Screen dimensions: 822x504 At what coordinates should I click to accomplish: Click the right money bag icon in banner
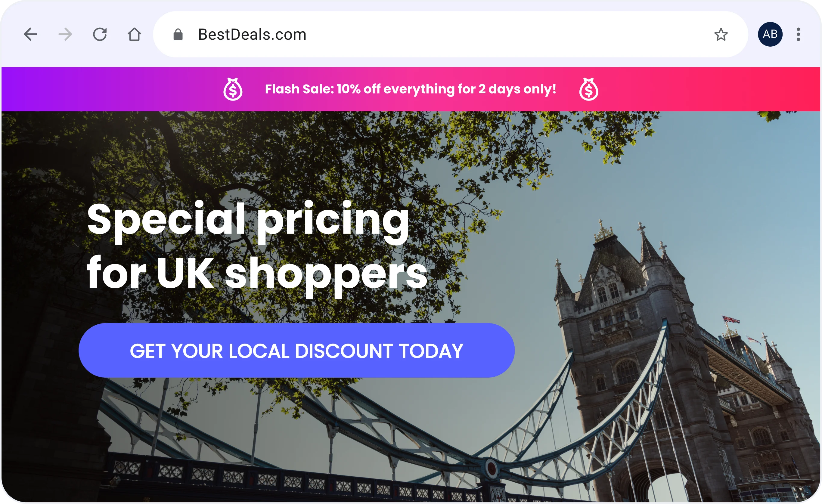[589, 89]
